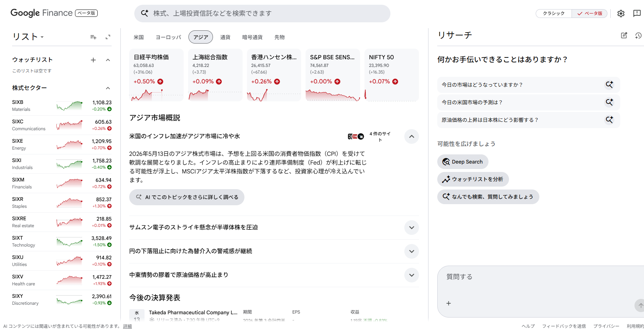Open the send feedback icon in header

pyautogui.click(x=637, y=14)
